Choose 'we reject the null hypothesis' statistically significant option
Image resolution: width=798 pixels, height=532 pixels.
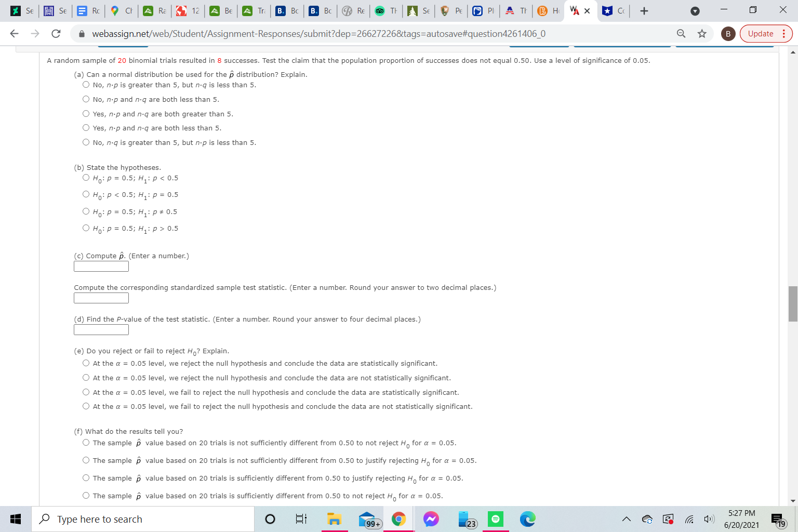86,363
